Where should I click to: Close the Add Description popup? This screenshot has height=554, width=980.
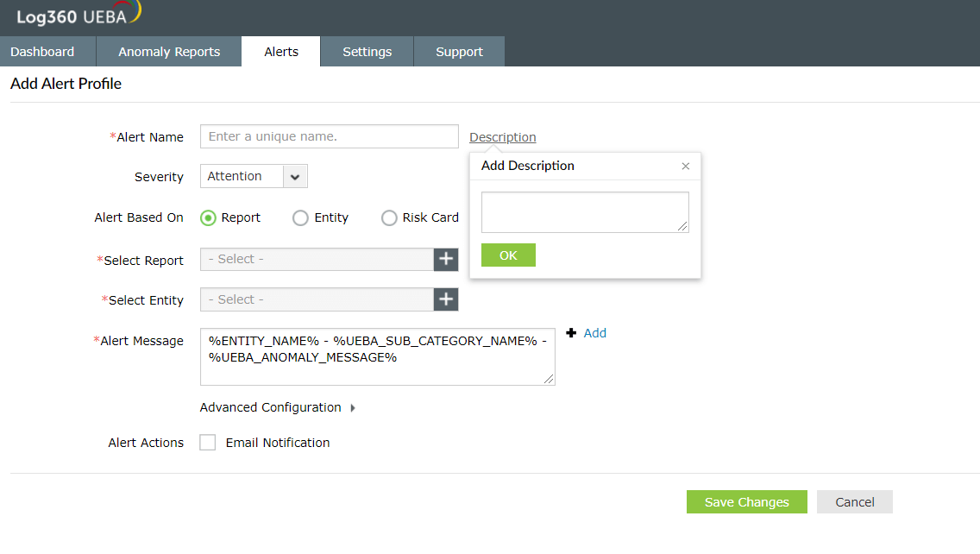point(686,167)
